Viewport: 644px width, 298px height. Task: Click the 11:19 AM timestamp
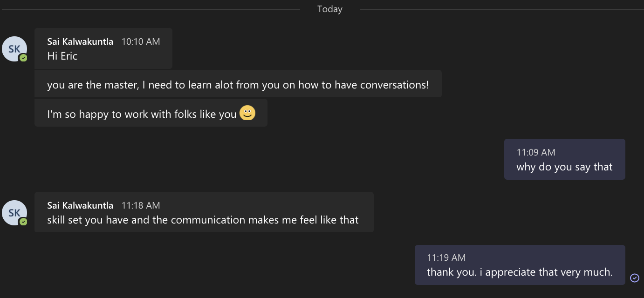(446, 257)
